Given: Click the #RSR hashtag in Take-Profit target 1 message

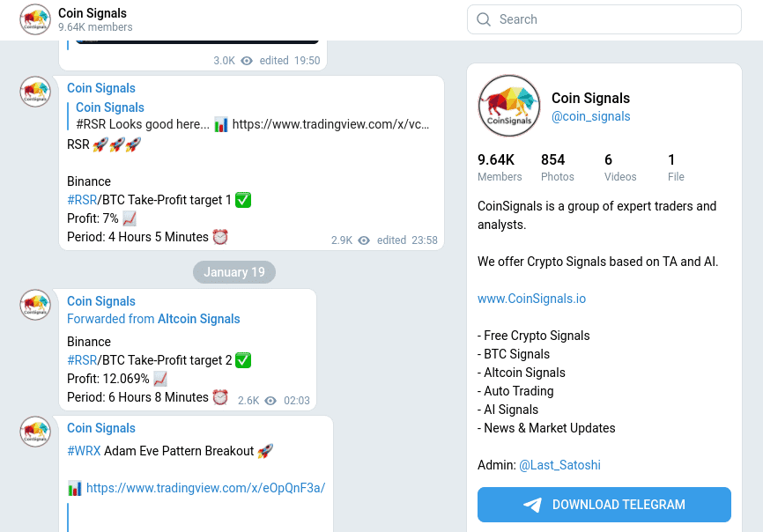Looking at the screenshot, I should (x=80, y=200).
